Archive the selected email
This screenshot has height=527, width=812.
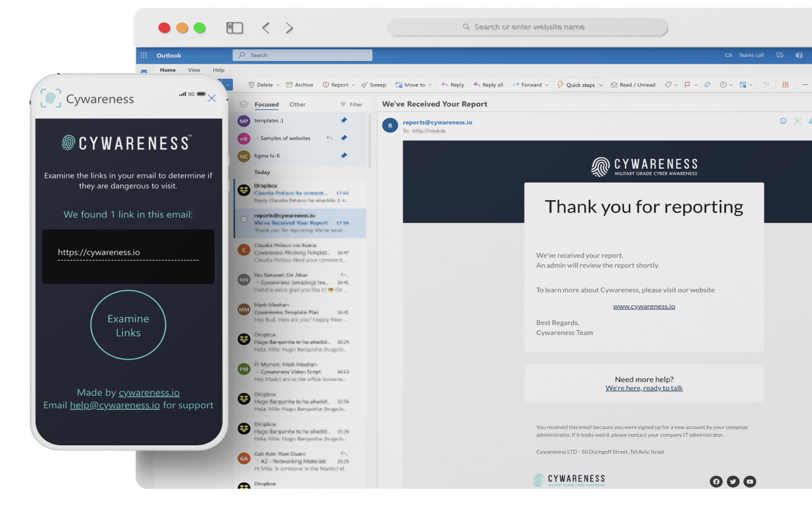click(x=300, y=85)
